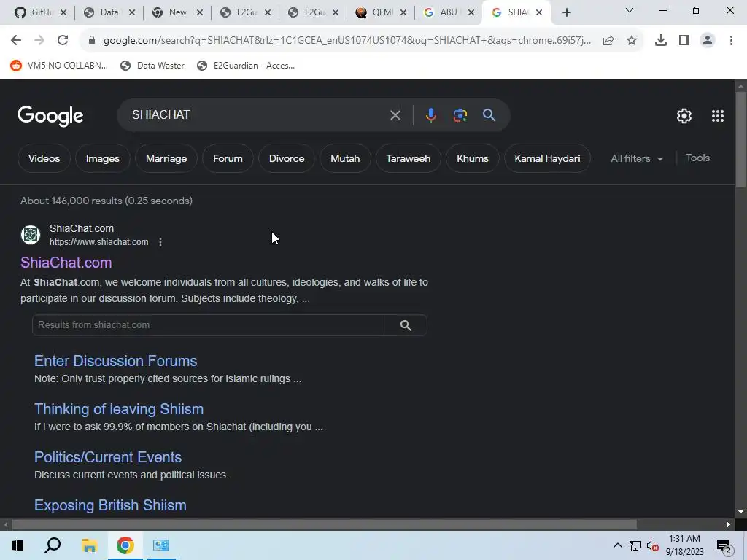
Task: Select the Taraweeh filter chip
Action: pos(409,158)
